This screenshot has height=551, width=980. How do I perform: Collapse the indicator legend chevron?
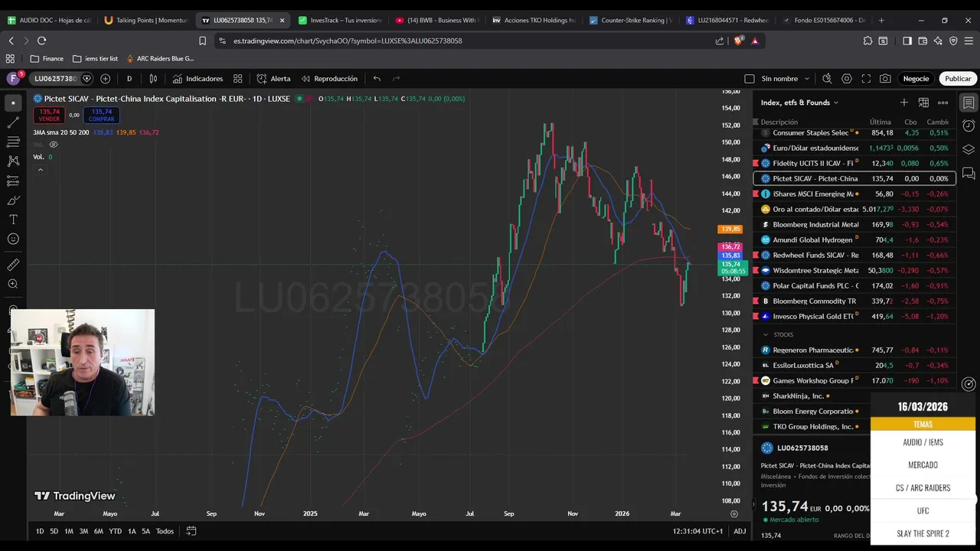(40, 169)
